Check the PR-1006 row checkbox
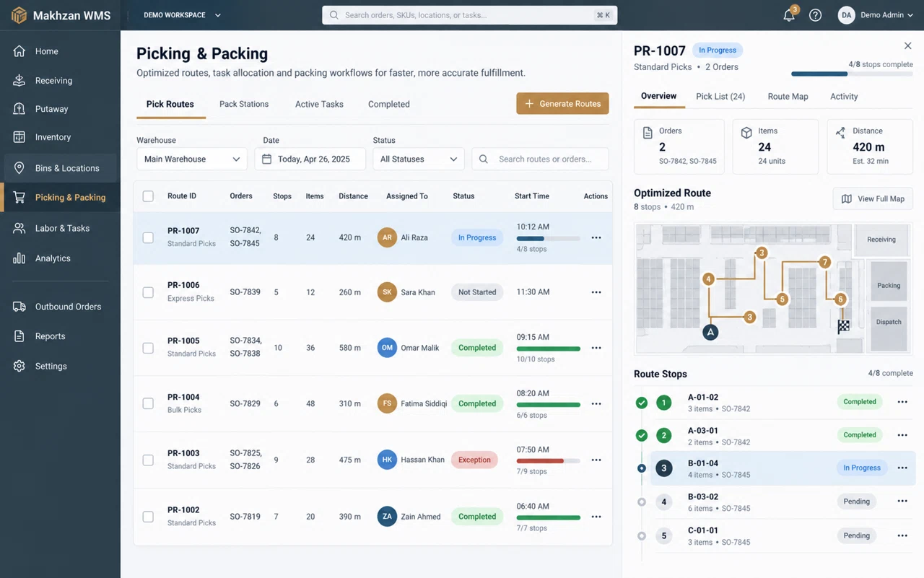 tap(148, 292)
